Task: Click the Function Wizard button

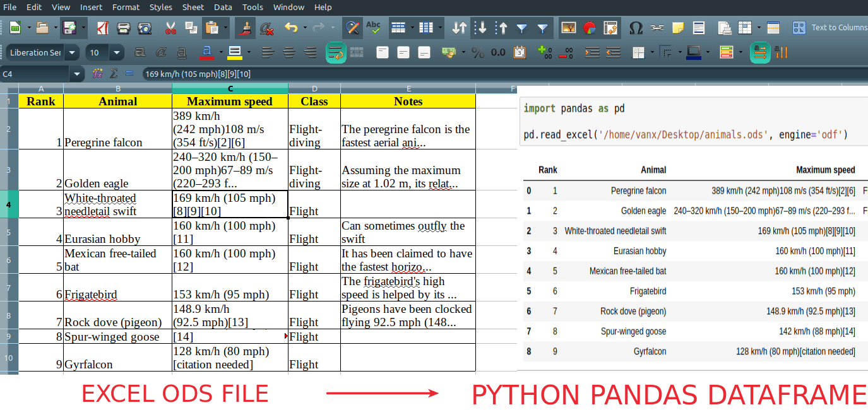Action: [x=96, y=74]
